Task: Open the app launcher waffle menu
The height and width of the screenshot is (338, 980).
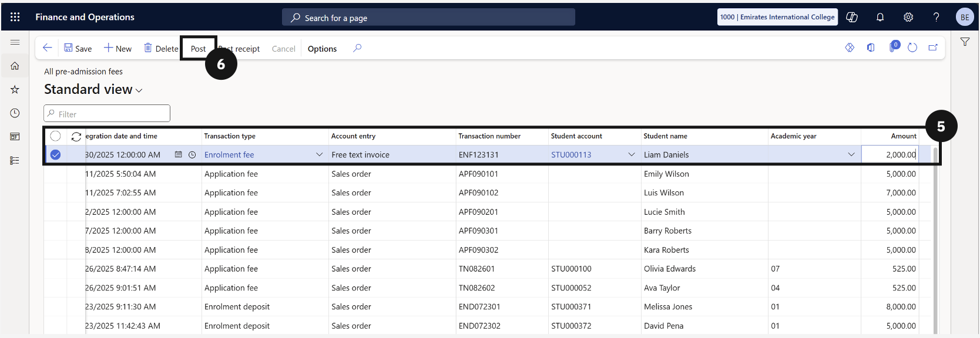Action: [x=15, y=17]
